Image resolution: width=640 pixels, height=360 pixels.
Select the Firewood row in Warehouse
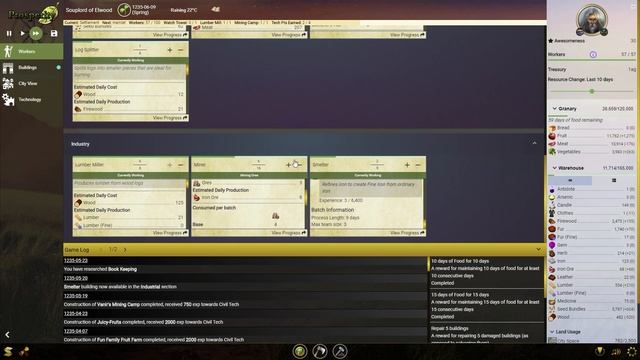click(x=592, y=221)
